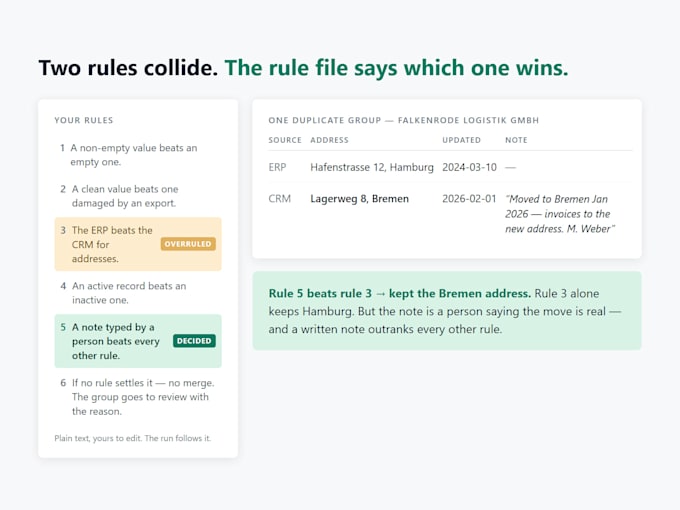The width and height of the screenshot is (680, 510).
Task: Select the highlighted rule 3 ERP row
Action: [138, 244]
